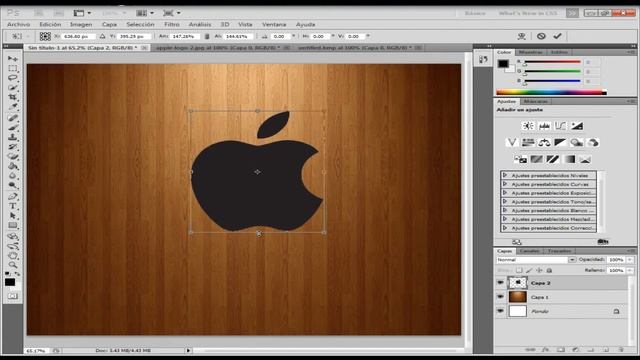The height and width of the screenshot is (360, 640).
Task: Expand Ajustes preestablecidos Blanco y negro
Action: point(505,210)
